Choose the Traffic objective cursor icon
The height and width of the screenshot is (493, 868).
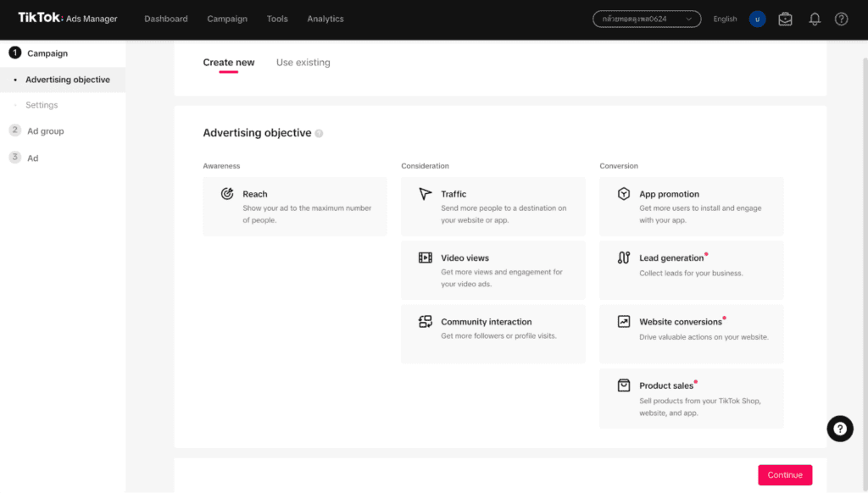click(x=426, y=194)
